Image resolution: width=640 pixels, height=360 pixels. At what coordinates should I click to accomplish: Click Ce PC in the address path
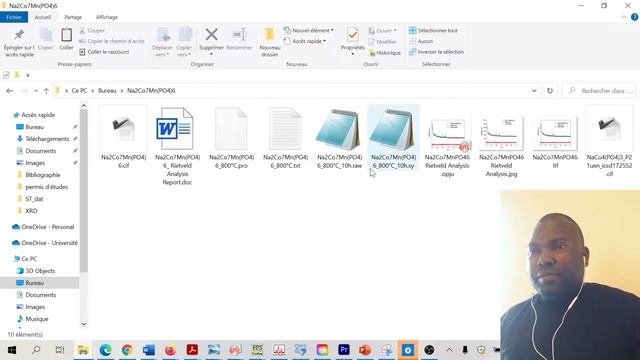79,91
